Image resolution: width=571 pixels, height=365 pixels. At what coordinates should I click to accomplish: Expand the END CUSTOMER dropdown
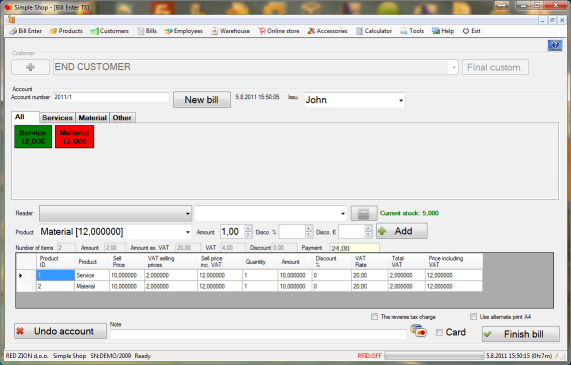coord(454,67)
